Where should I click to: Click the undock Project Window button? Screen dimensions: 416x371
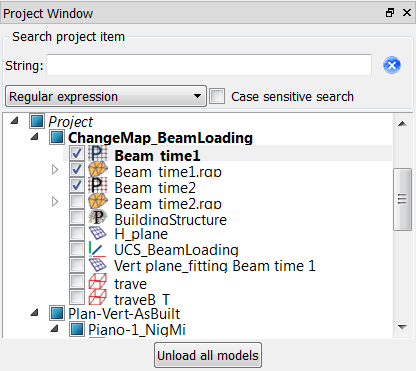coord(389,13)
